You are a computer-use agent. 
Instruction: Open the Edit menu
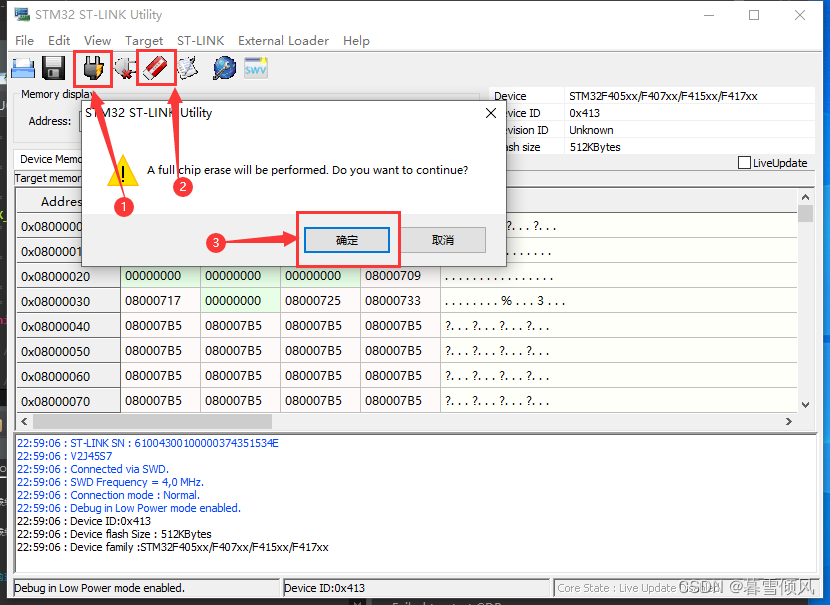(x=59, y=41)
